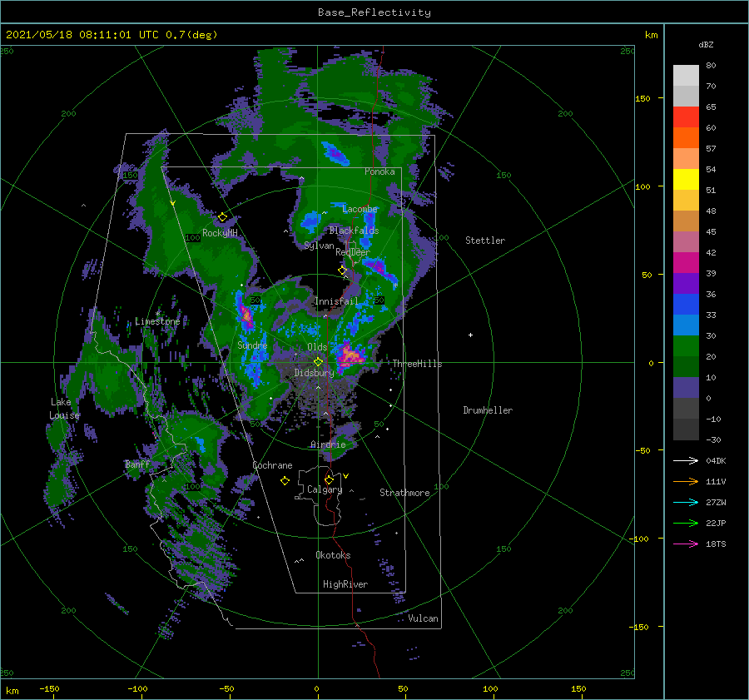Click the cyan 27ZW arrow in legend
The height and width of the screenshot is (700, 749).
coord(686,502)
